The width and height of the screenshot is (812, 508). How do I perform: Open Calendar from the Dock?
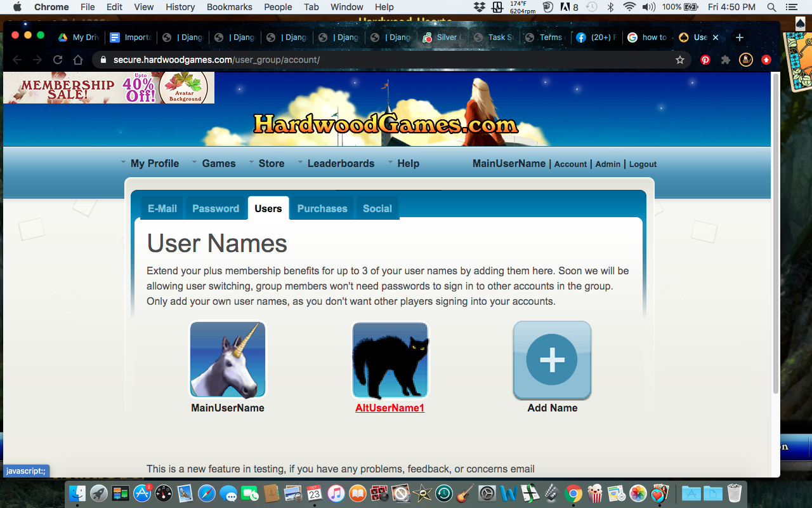pos(314,493)
